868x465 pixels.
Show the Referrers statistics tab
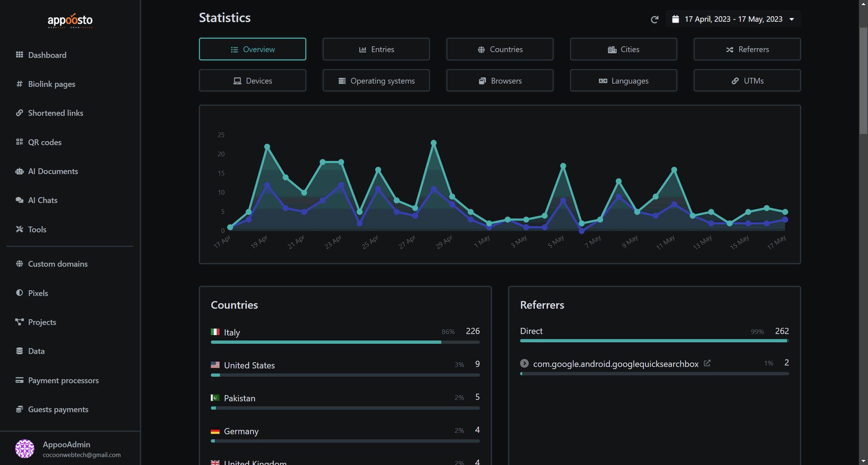click(747, 49)
